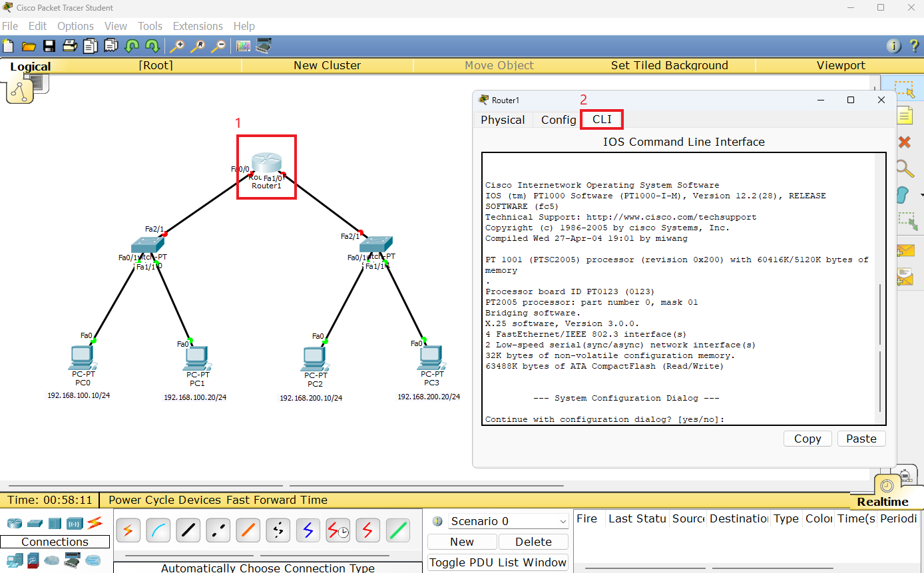This screenshot has width=924, height=573.
Task: Pick the green octal cable
Action: (398, 530)
